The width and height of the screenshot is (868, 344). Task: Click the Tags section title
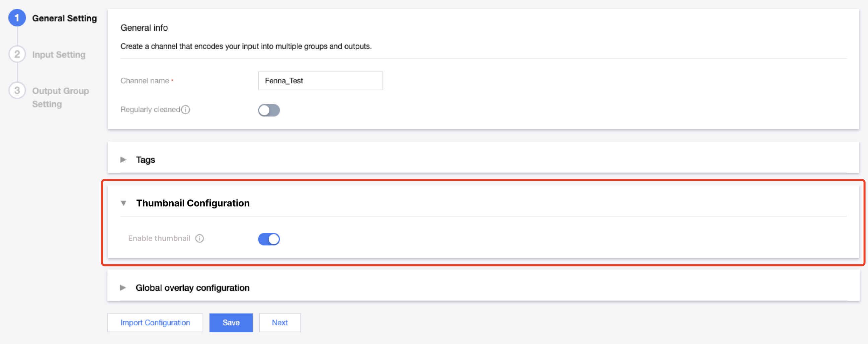(x=146, y=160)
